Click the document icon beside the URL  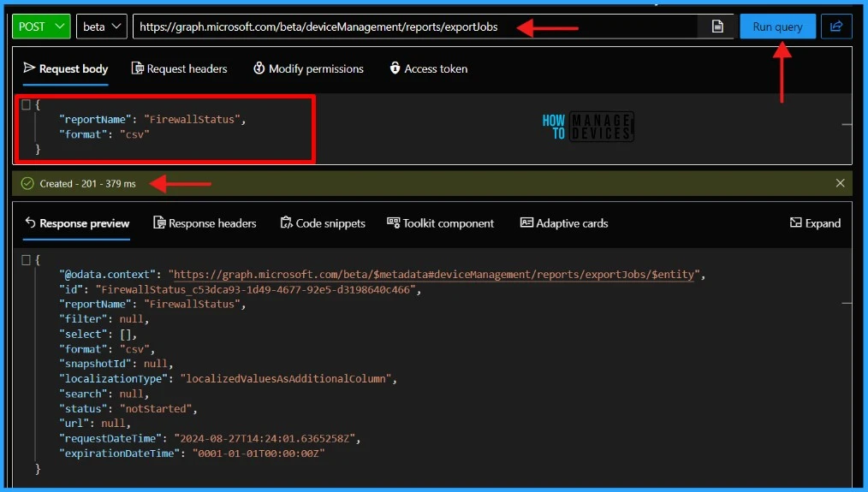point(717,27)
